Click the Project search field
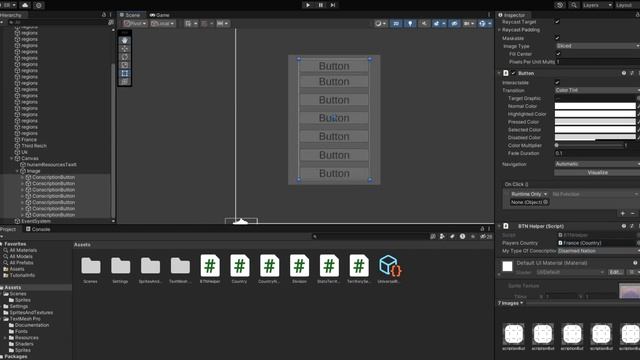The width and height of the screenshot is (640, 360). point(370,236)
